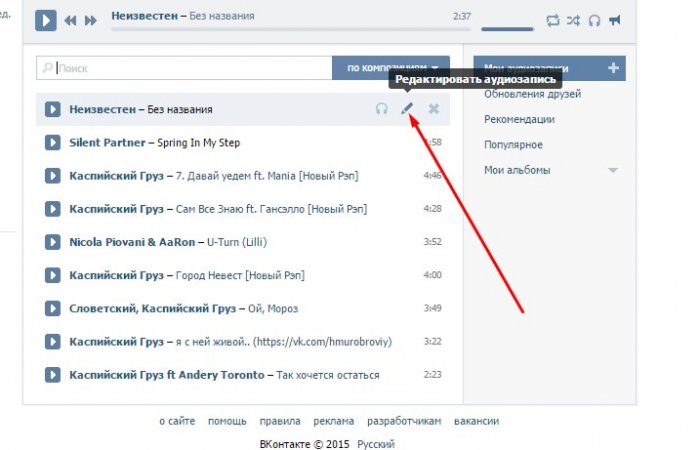Skip to the next track
Image resolution: width=700 pixels, height=450 pixels.
tap(91, 20)
